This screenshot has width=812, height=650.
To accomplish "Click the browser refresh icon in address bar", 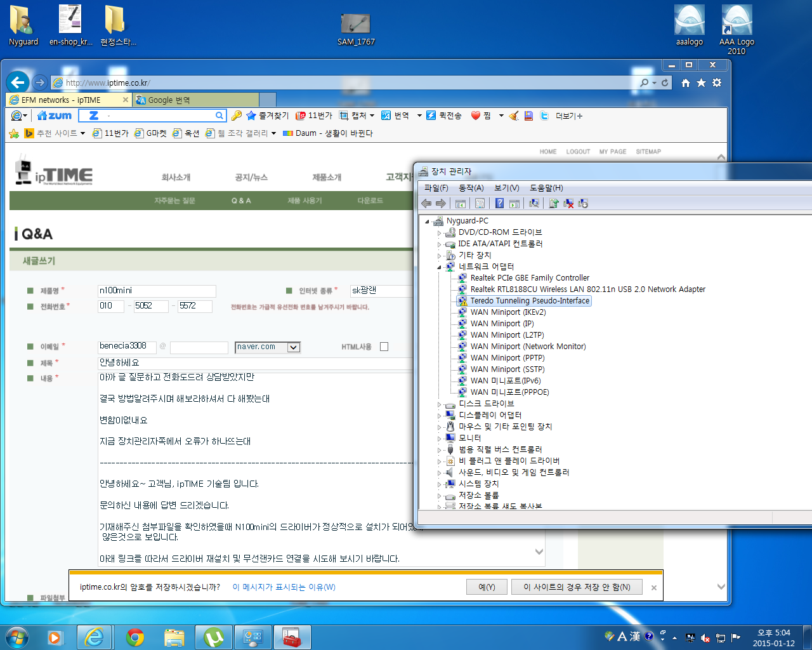I will click(x=665, y=83).
